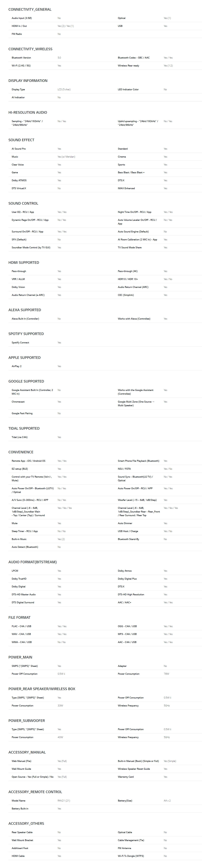This screenshot has height=868, width=202.
Task: Click the FILE FORMAT section heading
Action: tap(19, 617)
